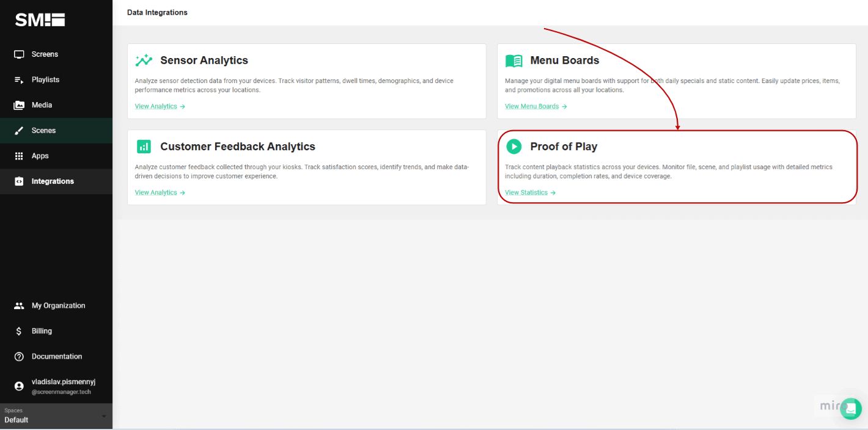Click the Data Integrations page title

click(x=157, y=12)
